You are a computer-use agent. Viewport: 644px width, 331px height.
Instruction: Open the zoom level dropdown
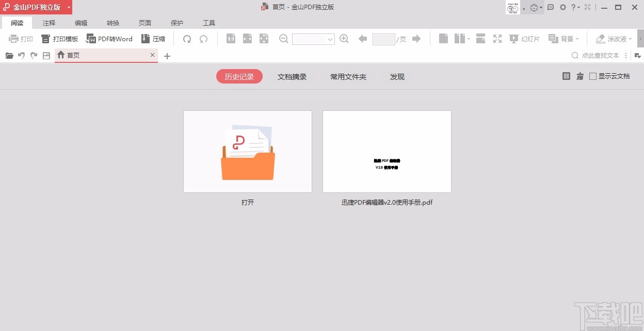pos(330,39)
